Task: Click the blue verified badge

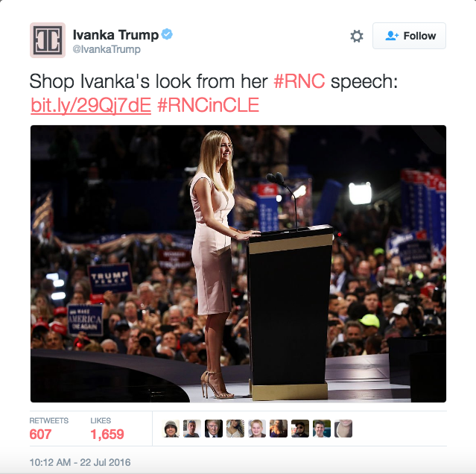Action: tap(167, 34)
